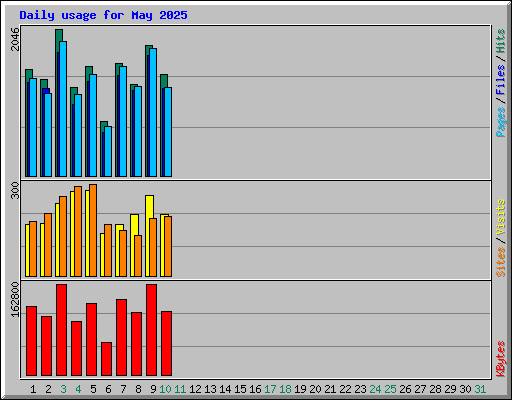The width and height of the screenshot is (512, 400).
Task: Select day 12 on the x-axis
Action: 195,389
